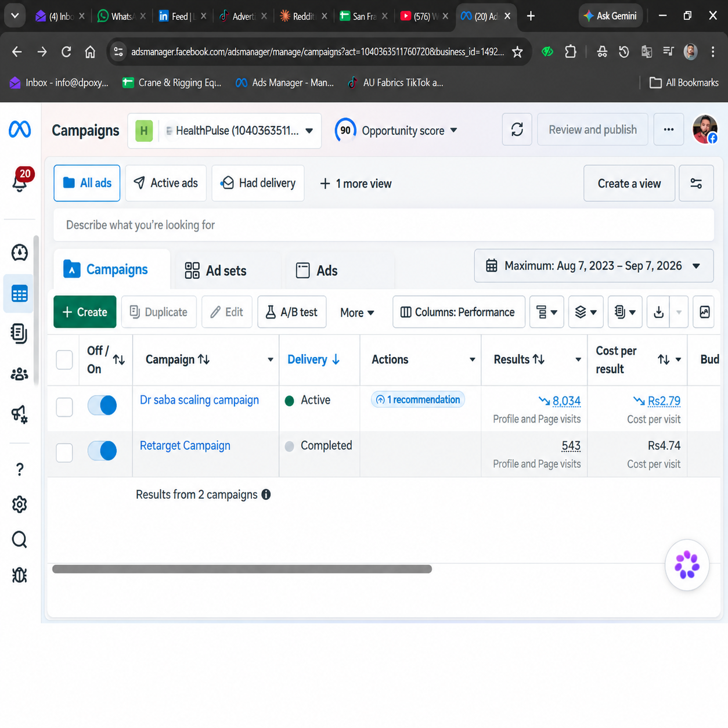Switch to the Ads tab

pos(316,271)
